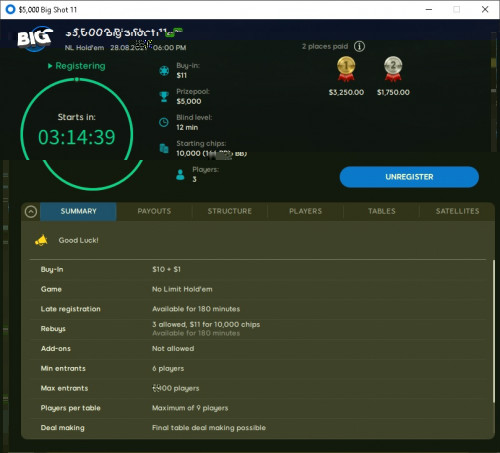Viewport: 500px width, 453px height.
Task: Select the Players tab
Action: tap(305, 211)
